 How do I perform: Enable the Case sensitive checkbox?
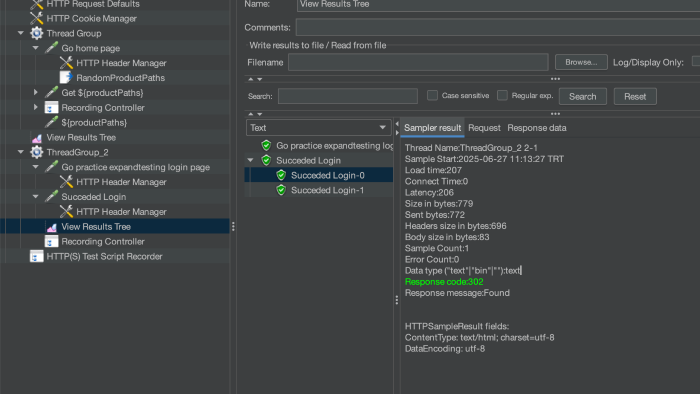(432, 95)
